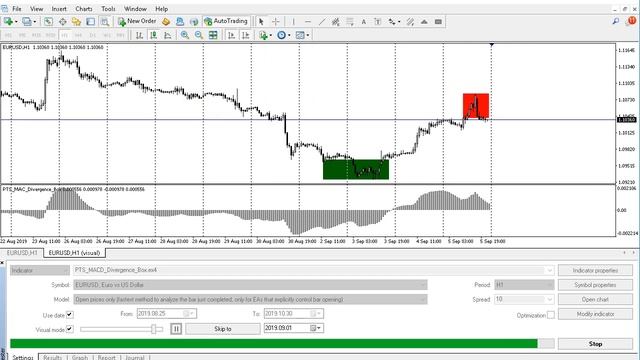The width and height of the screenshot is (640, 360).
Task: Open the Profiles toolbar icon
Action: [x=28, y=22]
